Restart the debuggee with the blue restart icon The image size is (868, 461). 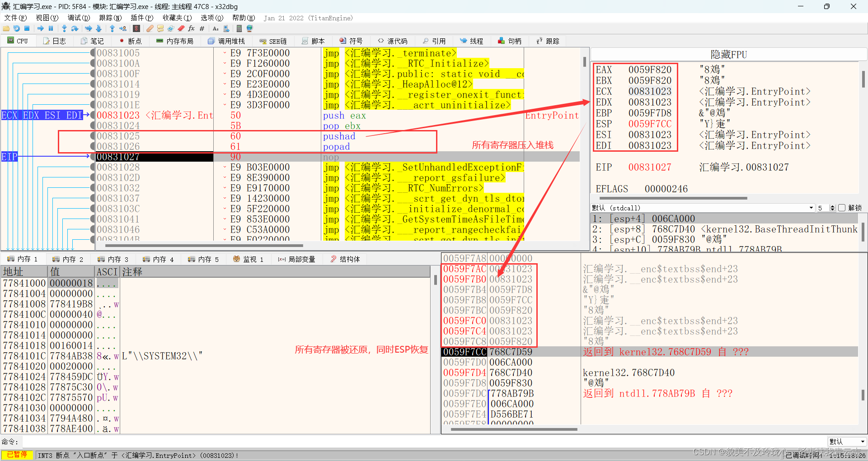[x=17, y=28]
